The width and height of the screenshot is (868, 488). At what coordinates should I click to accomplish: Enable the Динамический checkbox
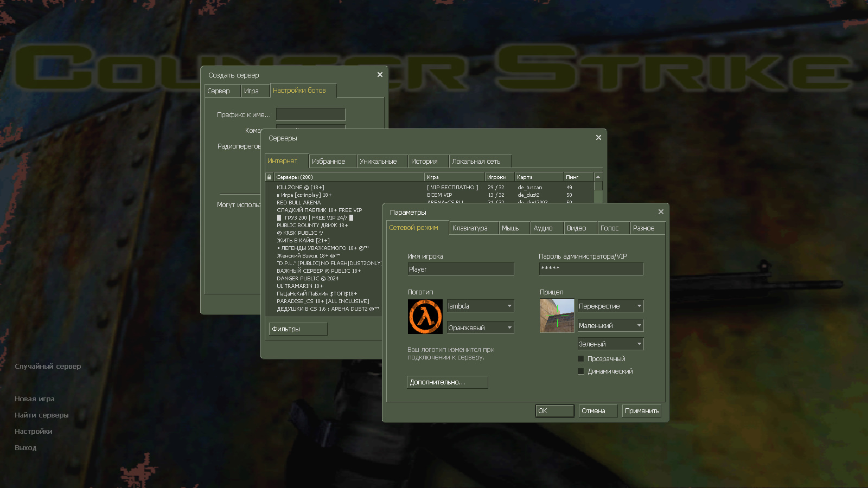click(581, 371)
